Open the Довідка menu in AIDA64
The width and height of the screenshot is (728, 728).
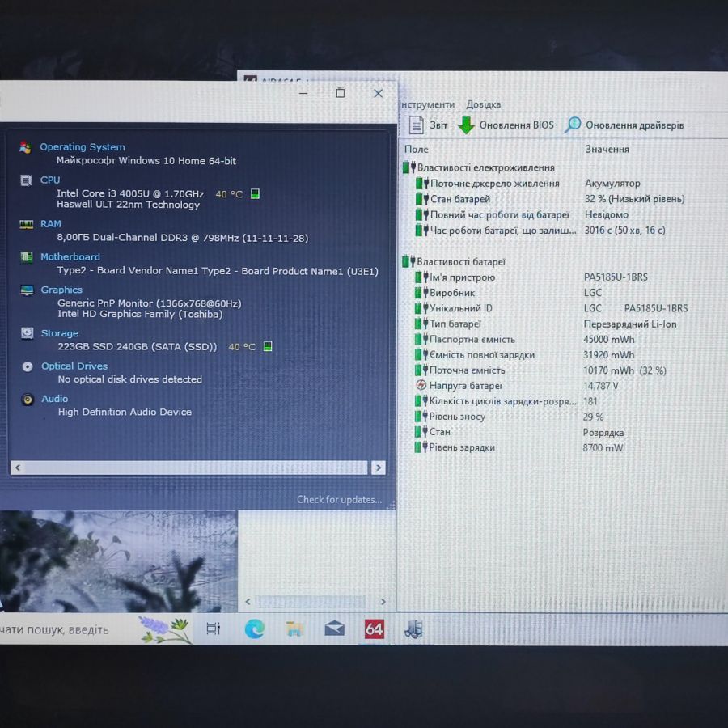coord(484,104)
